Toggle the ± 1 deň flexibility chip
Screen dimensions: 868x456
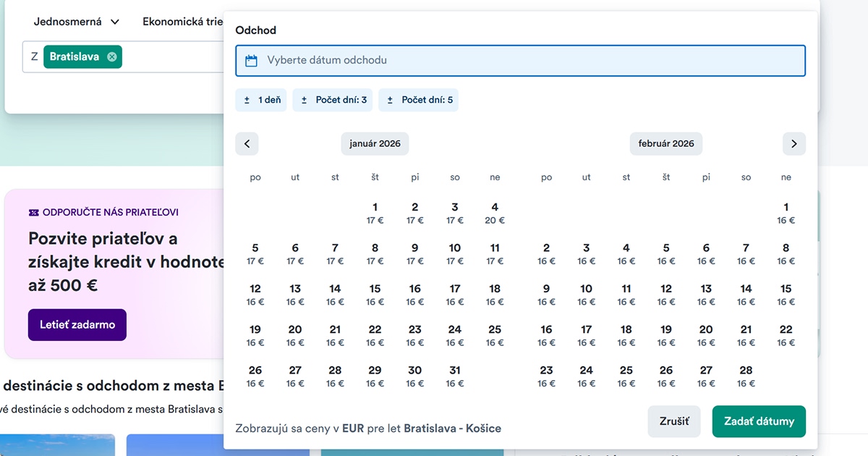[x=262, y=100]
